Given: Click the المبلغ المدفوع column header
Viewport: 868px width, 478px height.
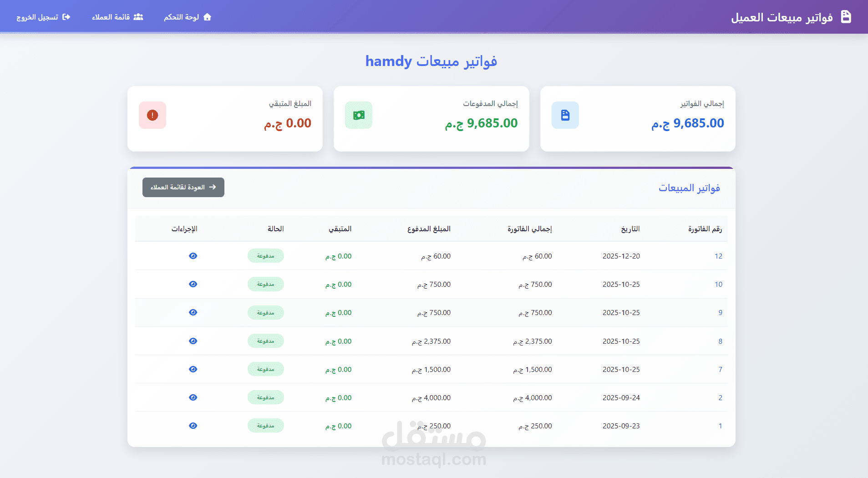Looking at the screenshot, I should tap(429, 229).
